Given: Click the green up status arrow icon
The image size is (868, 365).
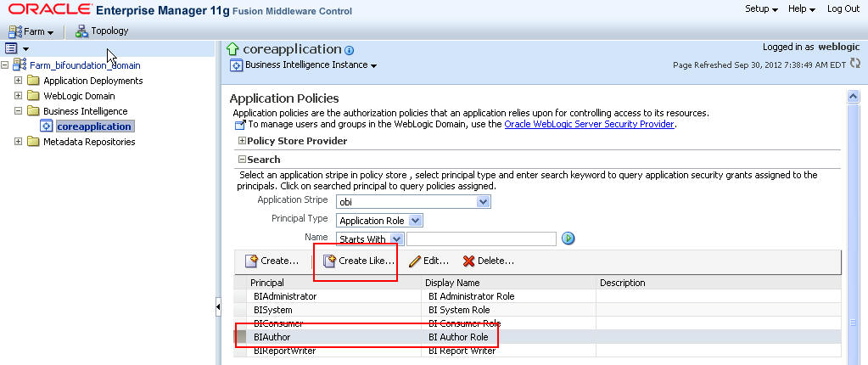Looking at the screenshot, I should tap(233, 49).
